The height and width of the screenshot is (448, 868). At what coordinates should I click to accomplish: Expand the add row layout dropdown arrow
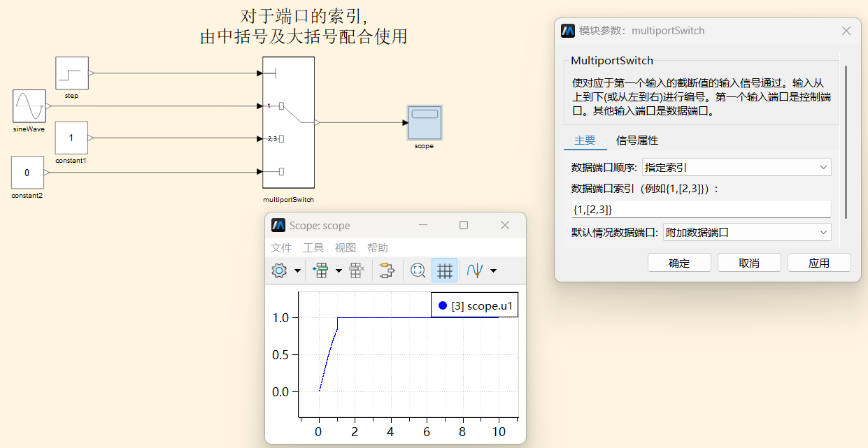click(x=339, y=270)
